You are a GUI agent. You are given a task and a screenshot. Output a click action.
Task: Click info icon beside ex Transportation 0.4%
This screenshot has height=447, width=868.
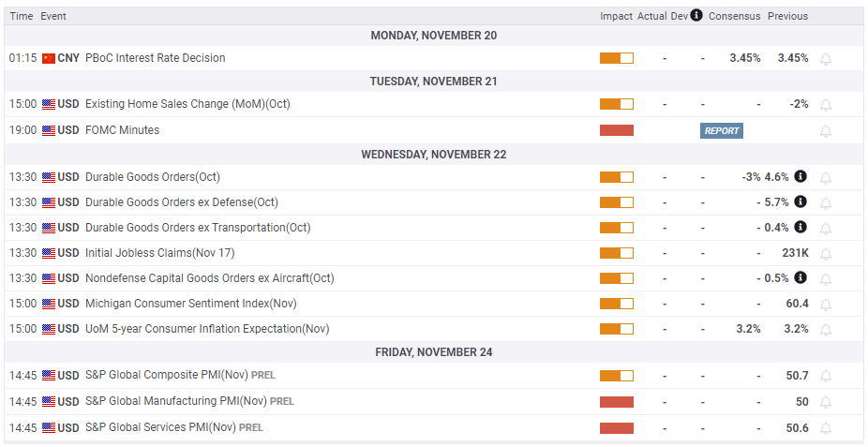point(801,227)
